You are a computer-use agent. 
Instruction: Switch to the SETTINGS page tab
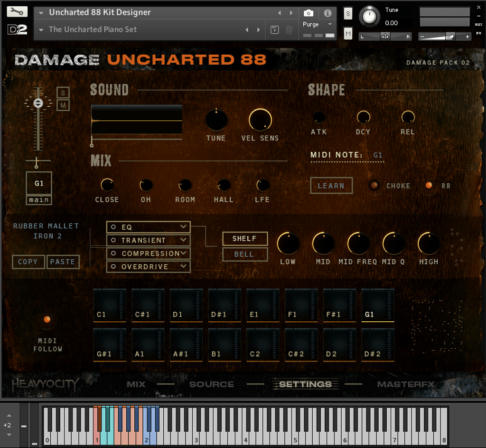tap(305, 384)
